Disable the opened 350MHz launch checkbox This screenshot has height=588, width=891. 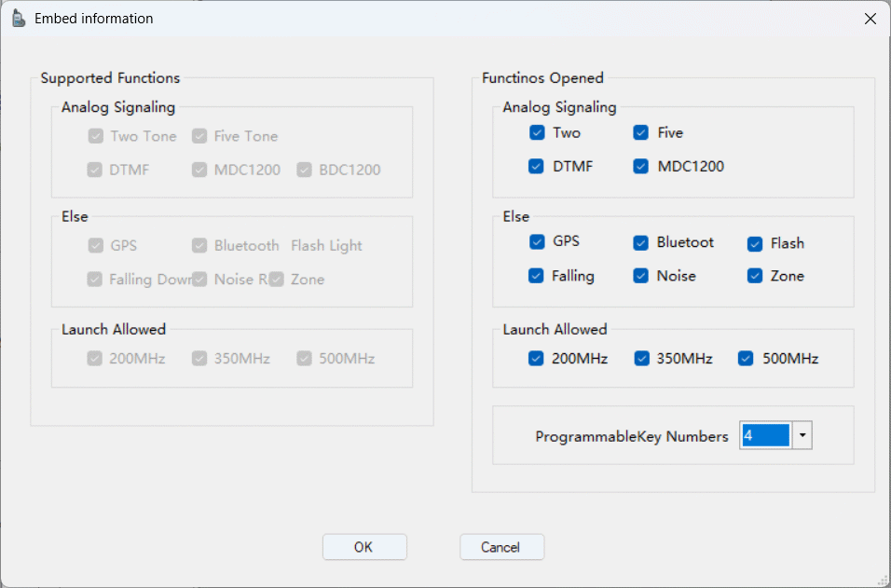click(642, 359)
